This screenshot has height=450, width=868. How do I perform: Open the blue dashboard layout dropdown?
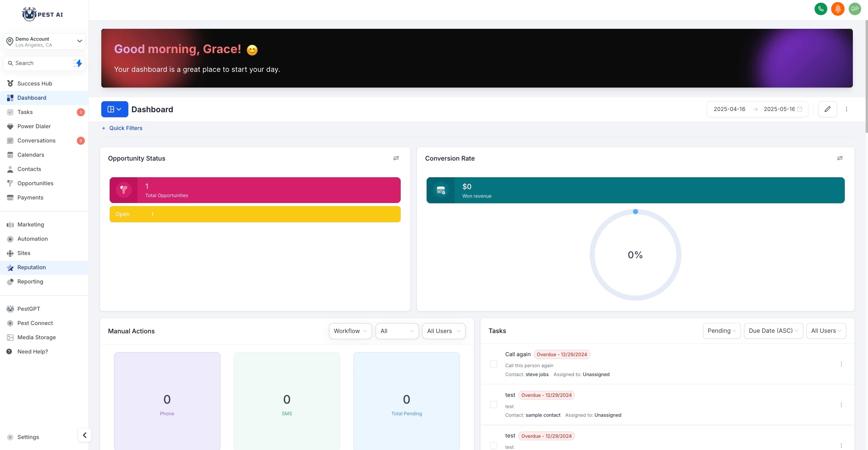pos(115,109)
